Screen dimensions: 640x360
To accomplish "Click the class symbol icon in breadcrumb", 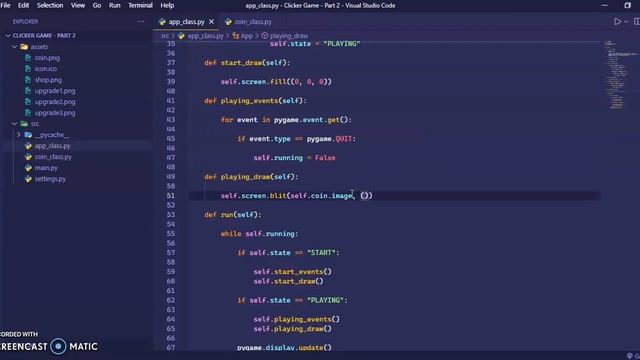I will click(236, 36).
